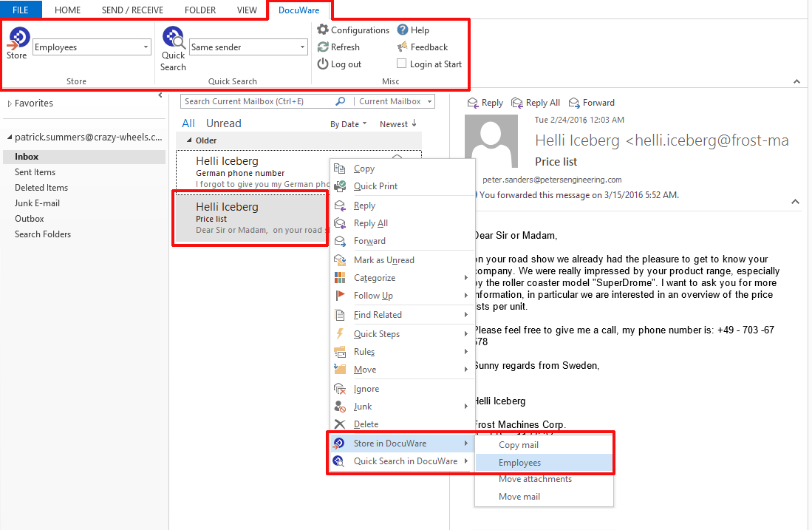Open DocuWare Help with the question mark icon
Screen dimensions: 812x530
pyautogui.click(x=403, y=30)
